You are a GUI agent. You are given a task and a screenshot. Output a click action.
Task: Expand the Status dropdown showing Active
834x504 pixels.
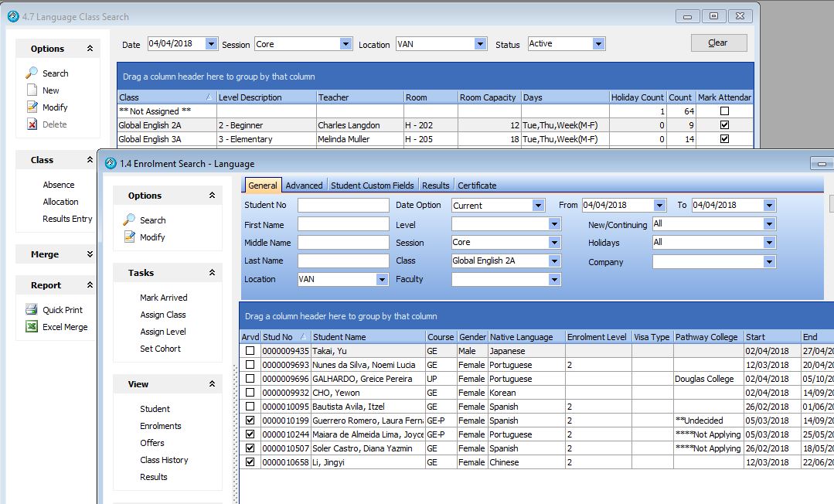598,44
